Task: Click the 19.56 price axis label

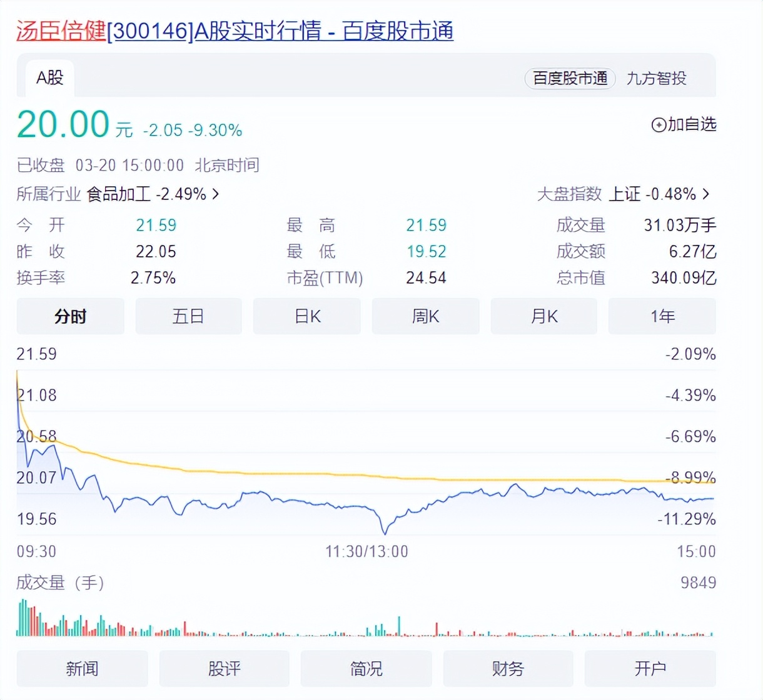Action: tap(37, 519)
